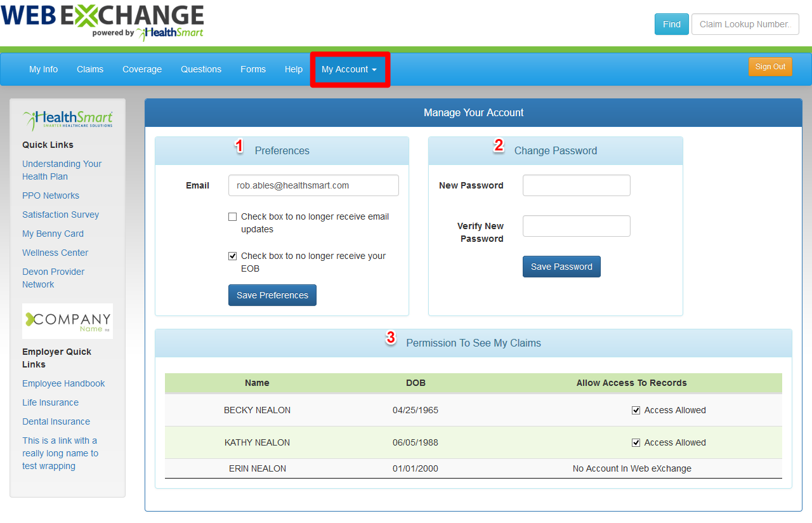The width and height of the screenshot is (812, 523).
Task: Click the Save Password button
Action: (561, 267)
